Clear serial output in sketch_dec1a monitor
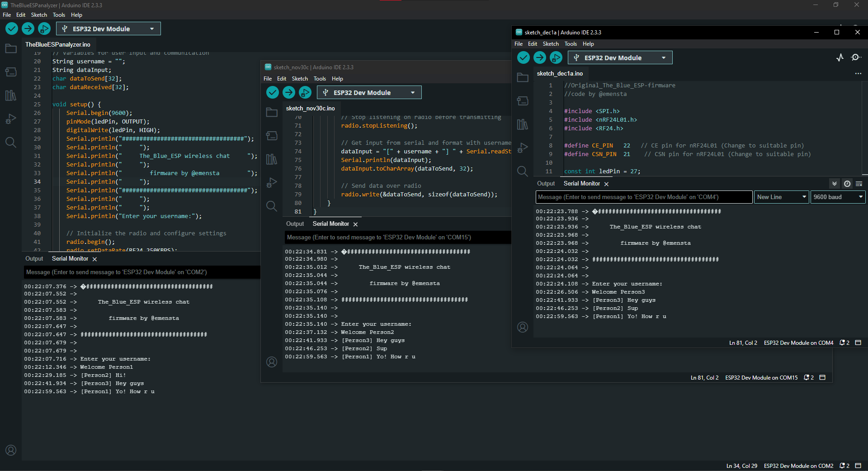The width and height of the screenshot is (868, 471). tap(859, 184)
